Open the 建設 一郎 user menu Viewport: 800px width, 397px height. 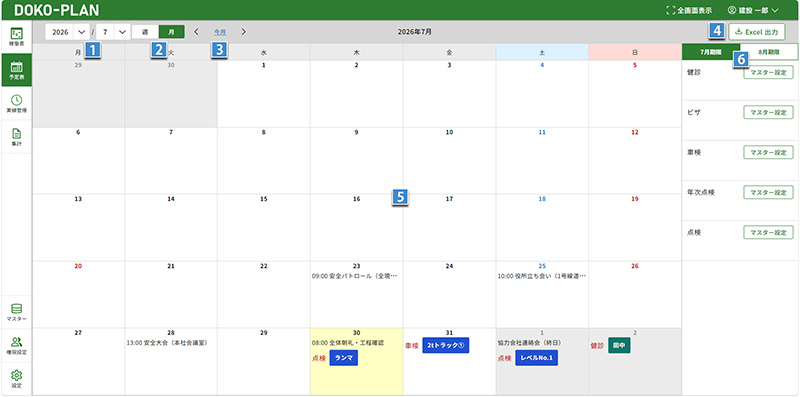point(753,10)
